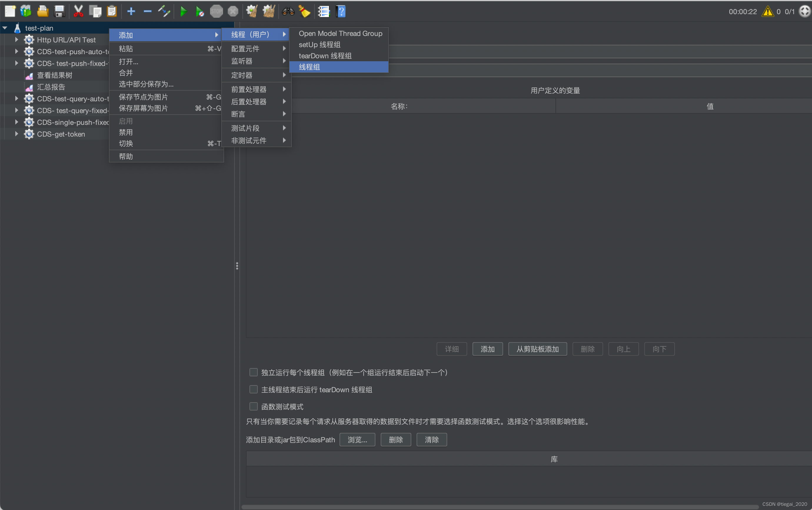Viewport: 812px width, 510px height.
Task: Open the 定时器 submenu
Action: tap(257, 75)
